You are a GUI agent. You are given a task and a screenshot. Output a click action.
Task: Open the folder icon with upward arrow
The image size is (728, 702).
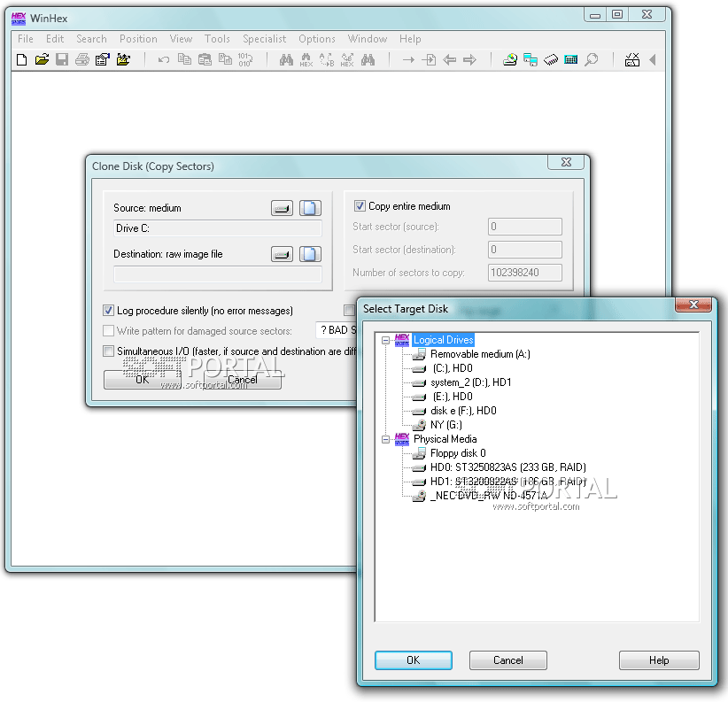coord(123,60)
